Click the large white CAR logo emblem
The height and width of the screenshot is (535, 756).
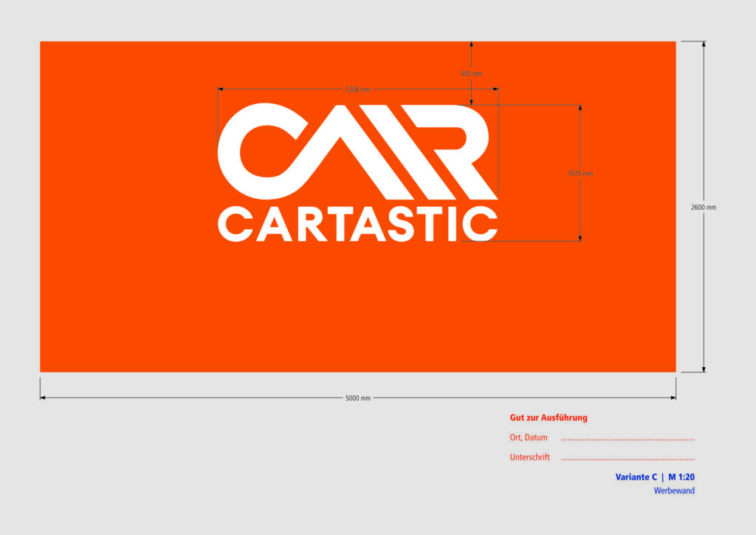[x=357, y=151]
